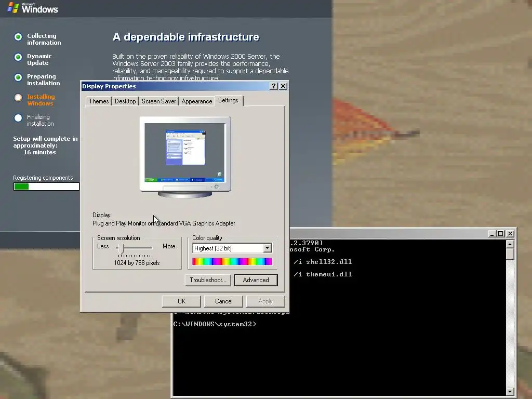Click the monitor preview image
Image resolution: width=532 pixels, height=399 pixels.
coord(185,157)
